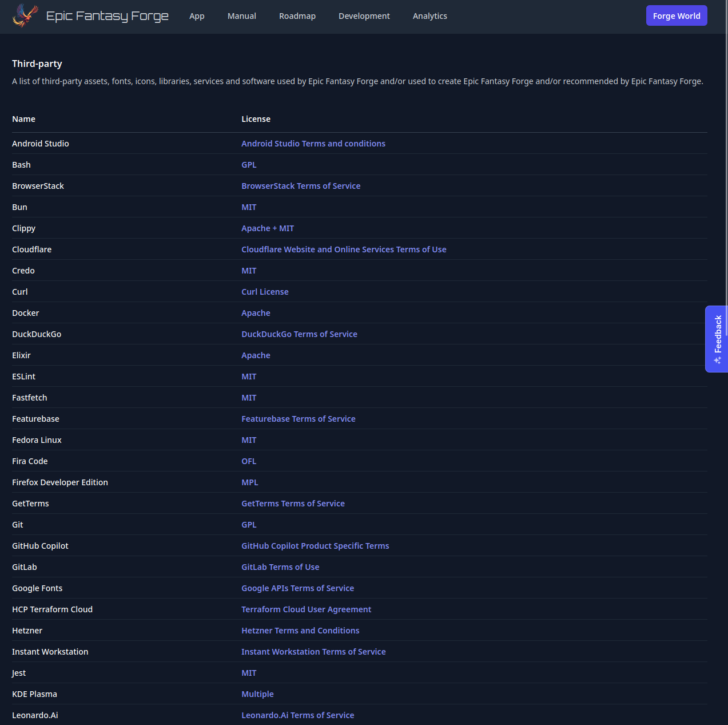Open the GPL license for Git

click(249, 525)
